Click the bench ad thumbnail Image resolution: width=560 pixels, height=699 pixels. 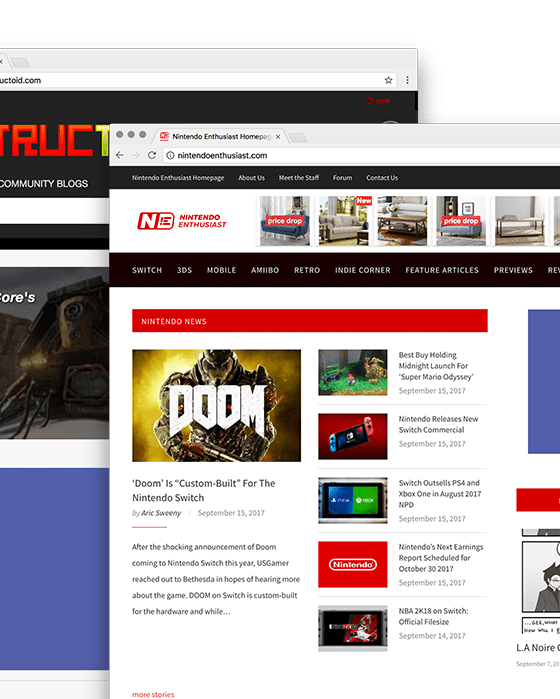pyautogui.click(x=520, y=221)
